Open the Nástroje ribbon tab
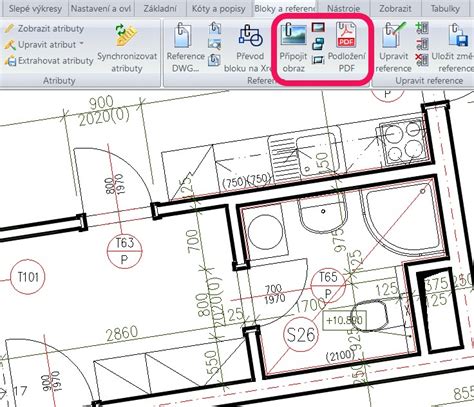The height and width of the screenshot is (407, 474). (343, 9)
